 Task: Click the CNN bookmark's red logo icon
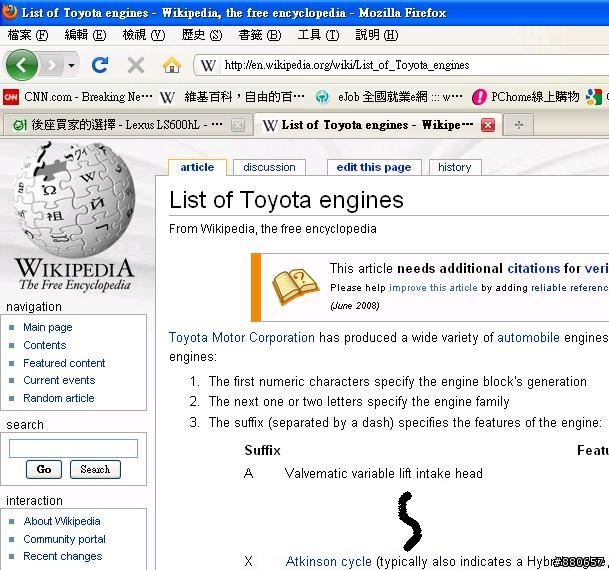point(11,97)
